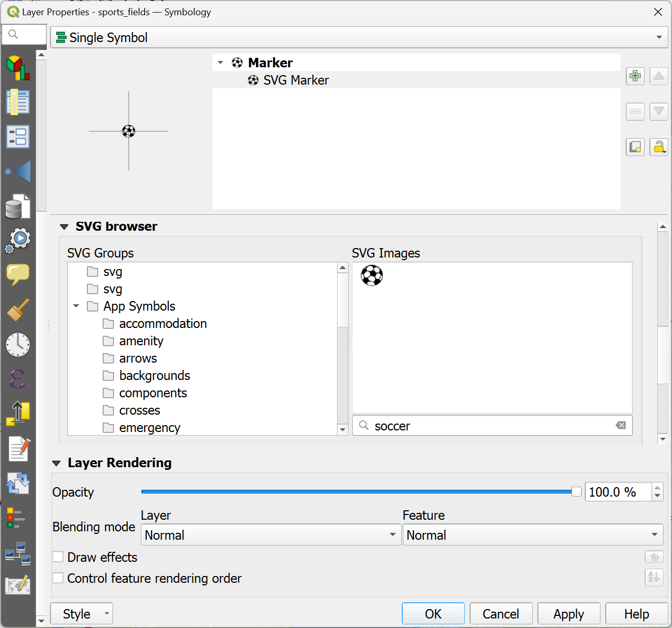The height and width of the screenshot is (628, 672).
Task: Open the Elevation arrow tab
Action: click(x=18, y=414)
